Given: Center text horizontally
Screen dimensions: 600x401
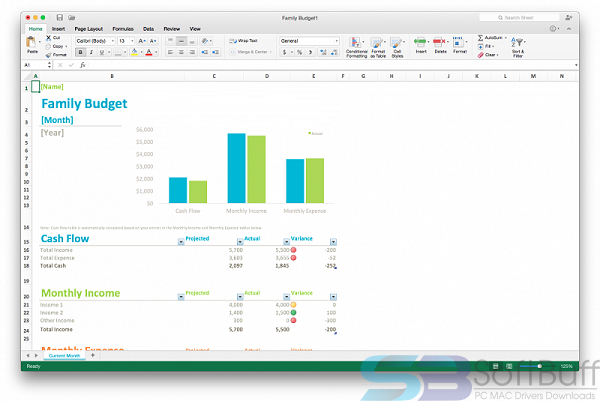Looking at the screenshot, I should (181, 52).
